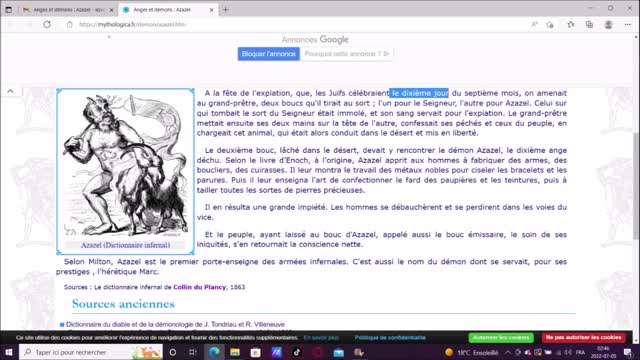This screenshot has width=640, height=360.
Task: Click the Sources anciennes heading
Action: click(x=123, y=304)
